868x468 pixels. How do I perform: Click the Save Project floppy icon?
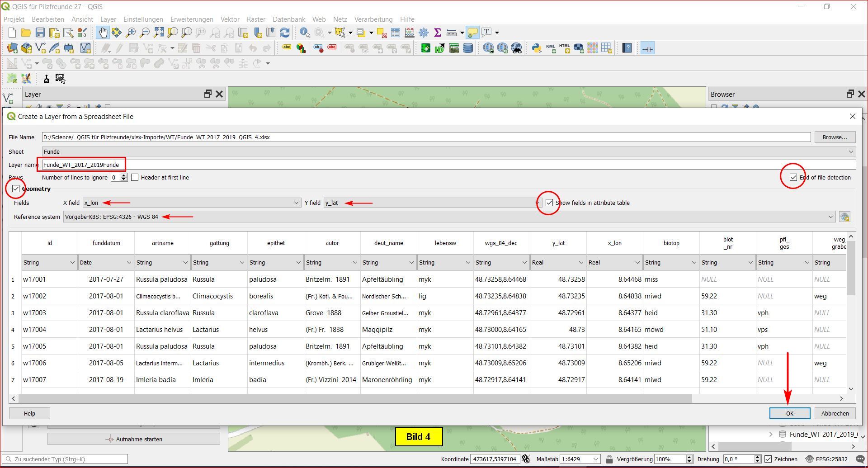(40, 33)
